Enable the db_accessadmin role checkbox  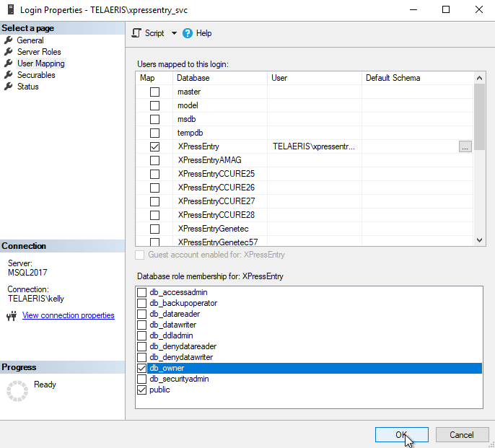click(x=141, y=292)
